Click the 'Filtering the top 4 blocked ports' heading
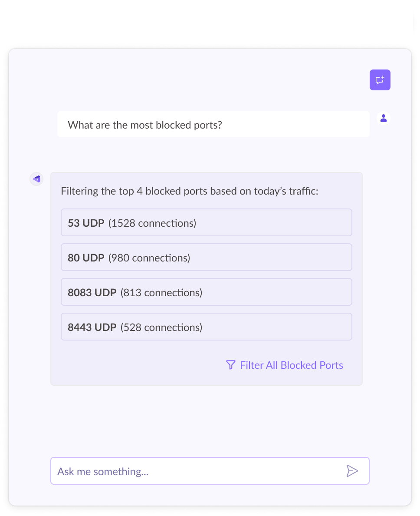The height and width of the screenshot is (516, 420). (x=190, y=191)
